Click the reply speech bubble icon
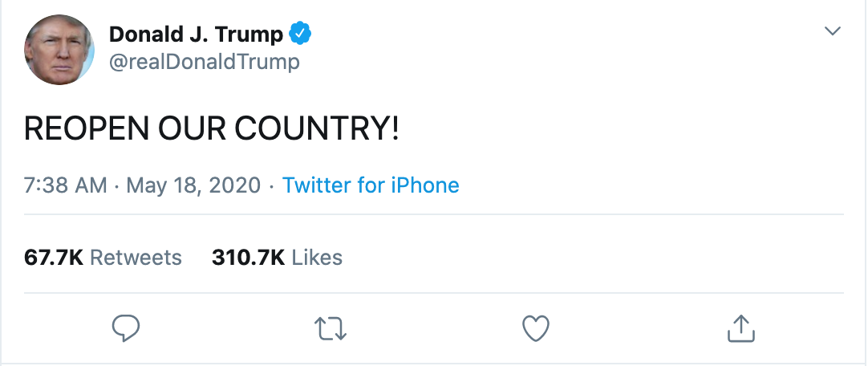This screenshot has width=868, height=366. click(x=126, y=327)
